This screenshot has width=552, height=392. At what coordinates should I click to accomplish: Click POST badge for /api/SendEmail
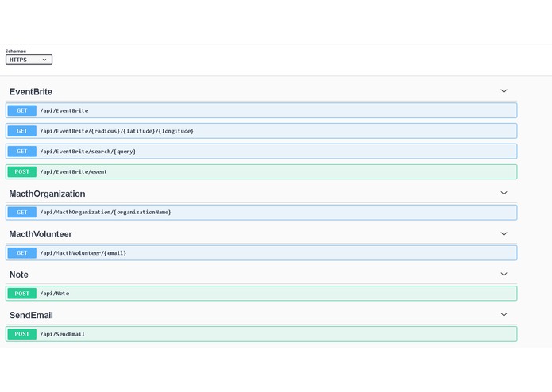[x=21, y=334]
